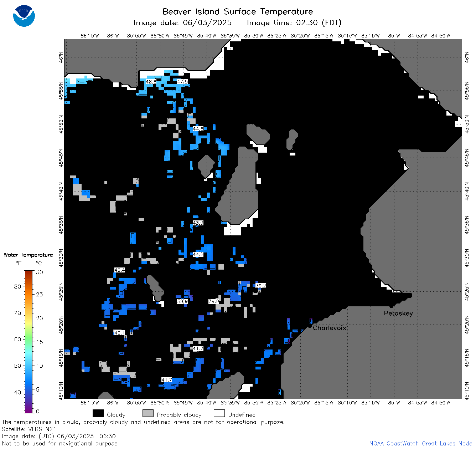Click the Satellite: VIIRS_N21 text
The width and height of the screenshot is (476, 449).
29,429
